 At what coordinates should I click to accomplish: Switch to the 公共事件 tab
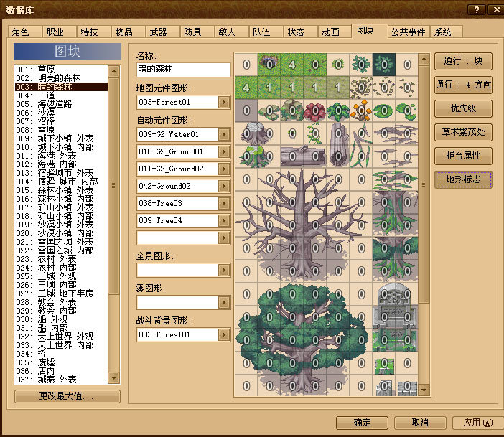tap(409, 32)
